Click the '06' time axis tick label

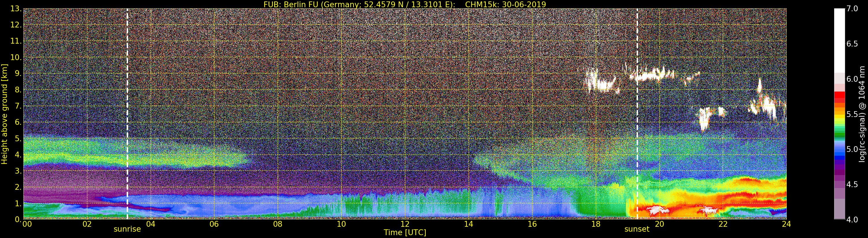[214, 224]
